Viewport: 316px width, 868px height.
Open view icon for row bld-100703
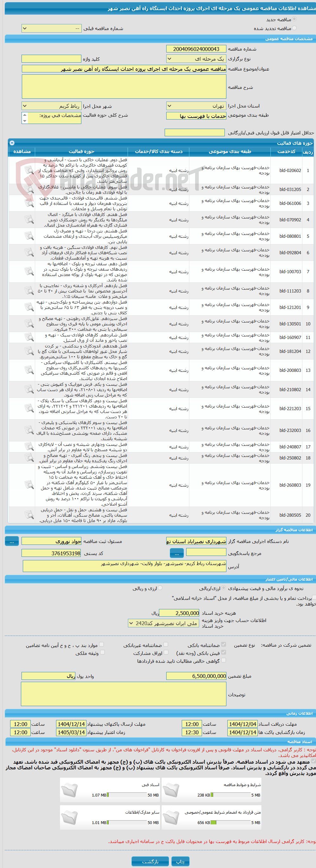pyautogui.click(x=29, y=272)
